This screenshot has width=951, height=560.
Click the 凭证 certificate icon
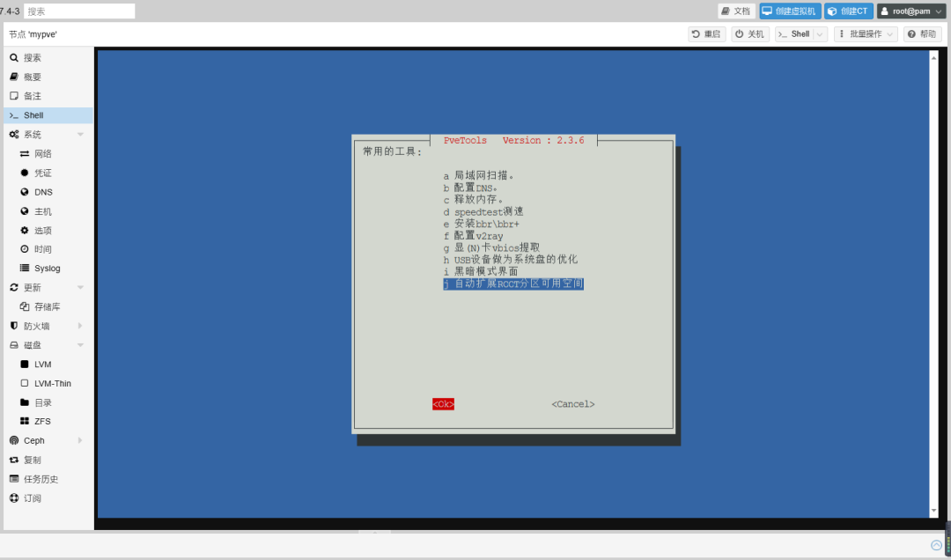25,173
